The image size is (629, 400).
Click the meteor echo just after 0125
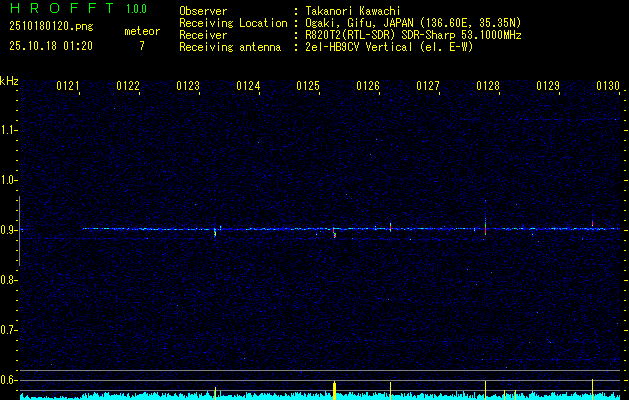pyautogui.click(x=334, y=232)
